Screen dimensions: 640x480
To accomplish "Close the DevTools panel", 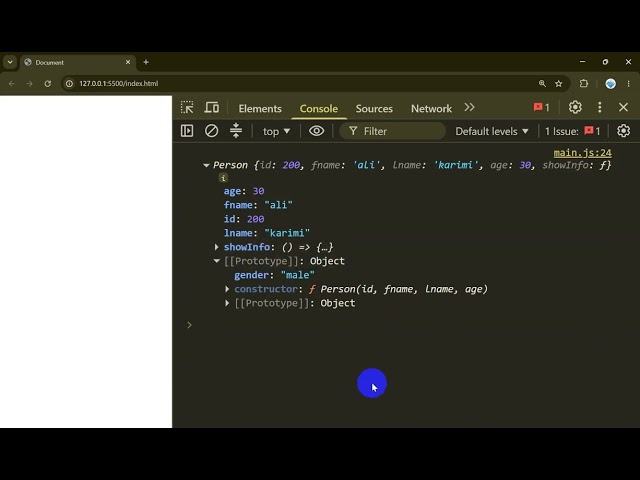I will pyautogui.click(x=623, y=107).
